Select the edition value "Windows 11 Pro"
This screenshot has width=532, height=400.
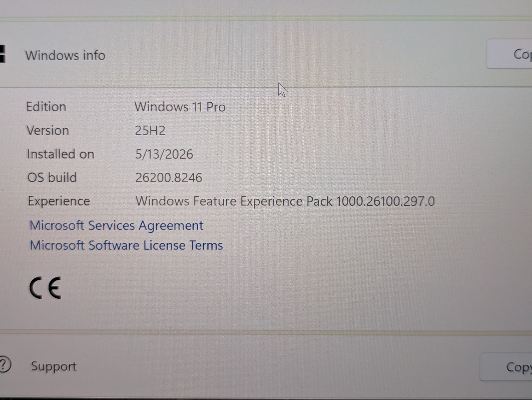tap(180, 107)
